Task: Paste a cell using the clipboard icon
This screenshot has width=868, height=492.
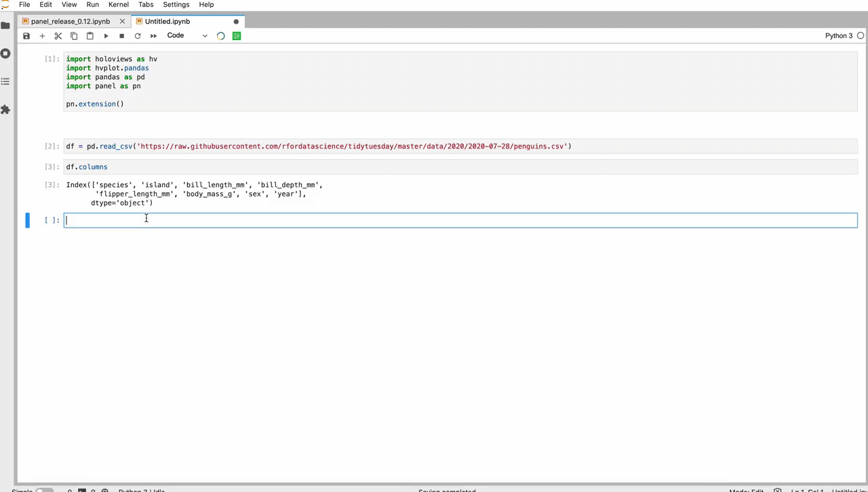Action: click(90, 36)
